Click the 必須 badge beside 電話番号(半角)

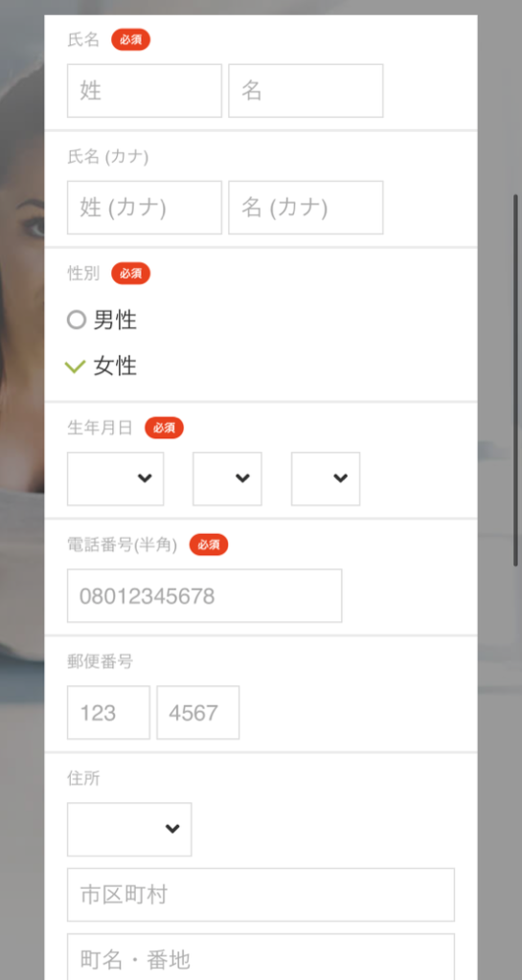(x=209, y=545)
